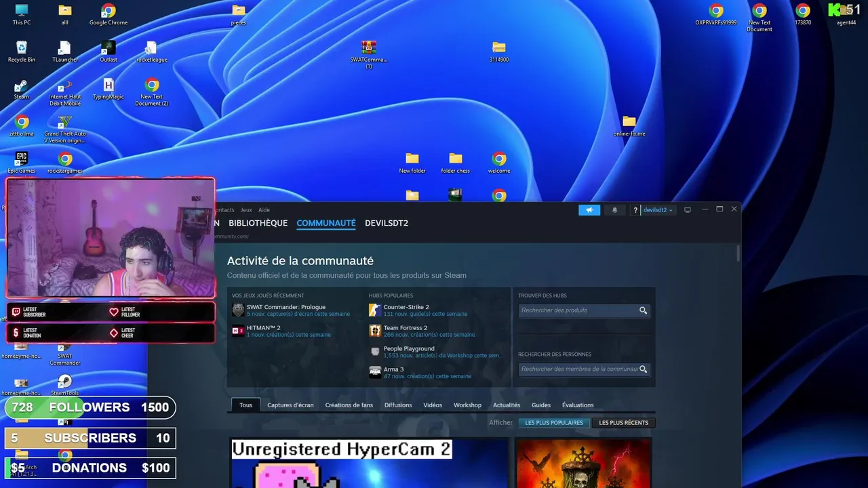Switch Steam to Big Picture mode icon

pos(688,210)
